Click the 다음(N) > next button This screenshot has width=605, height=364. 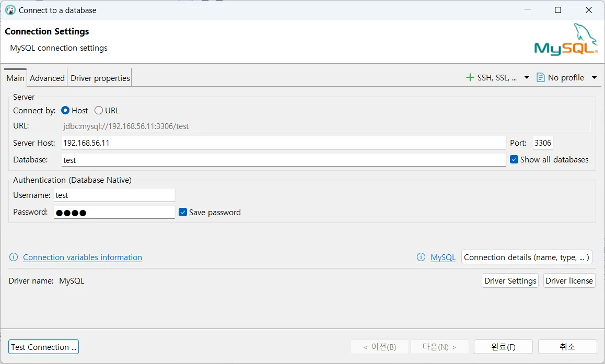439,347
